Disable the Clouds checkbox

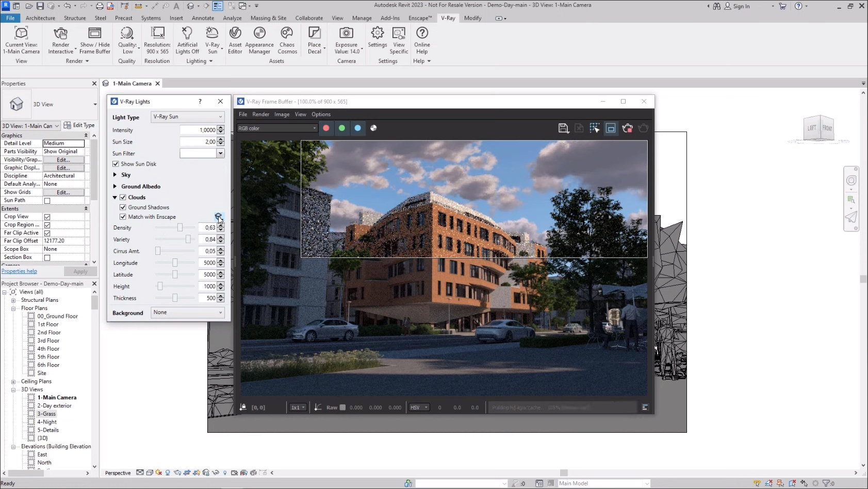click(123, 197)
